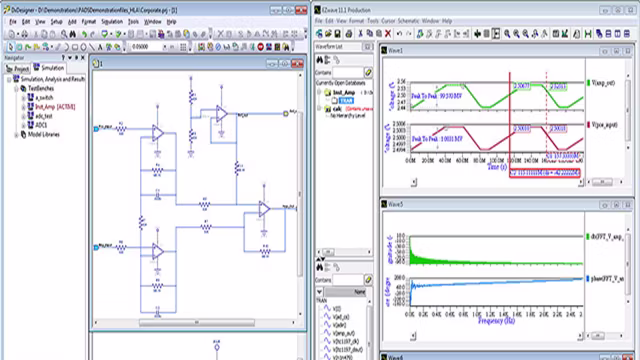640x360 pixels.
Task: Click the green H cursor icon in EZwave
Action: [x=588, y=34]
